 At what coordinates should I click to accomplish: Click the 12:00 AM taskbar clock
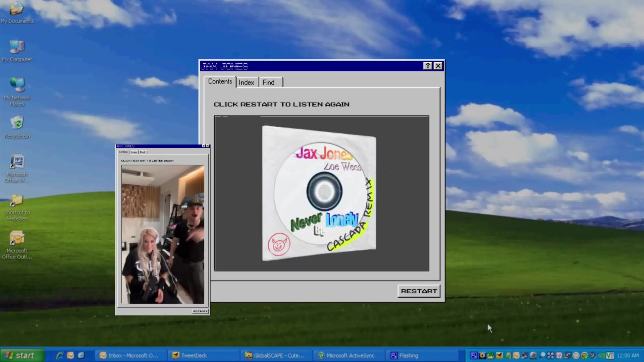(x=628, y=355)
